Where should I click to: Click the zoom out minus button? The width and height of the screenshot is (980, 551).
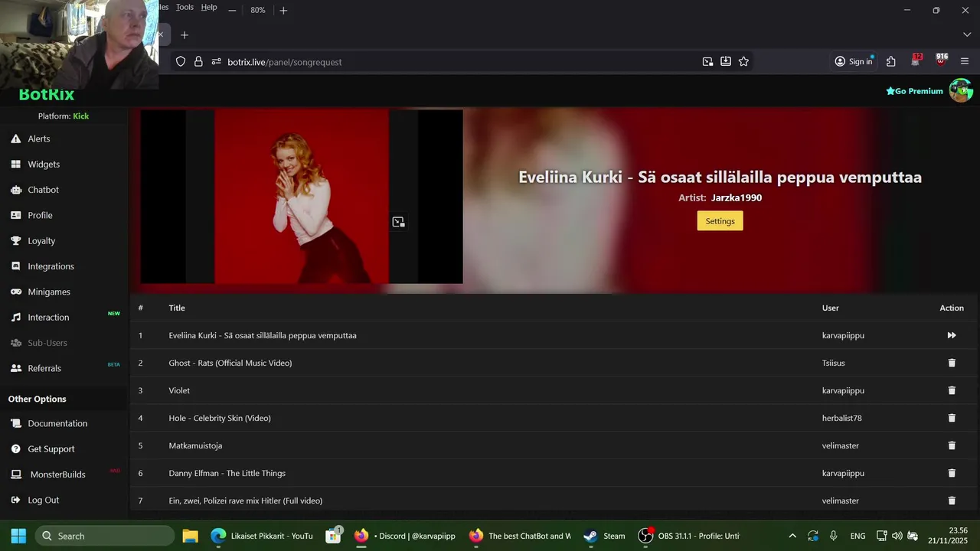(x=232, y=10)
